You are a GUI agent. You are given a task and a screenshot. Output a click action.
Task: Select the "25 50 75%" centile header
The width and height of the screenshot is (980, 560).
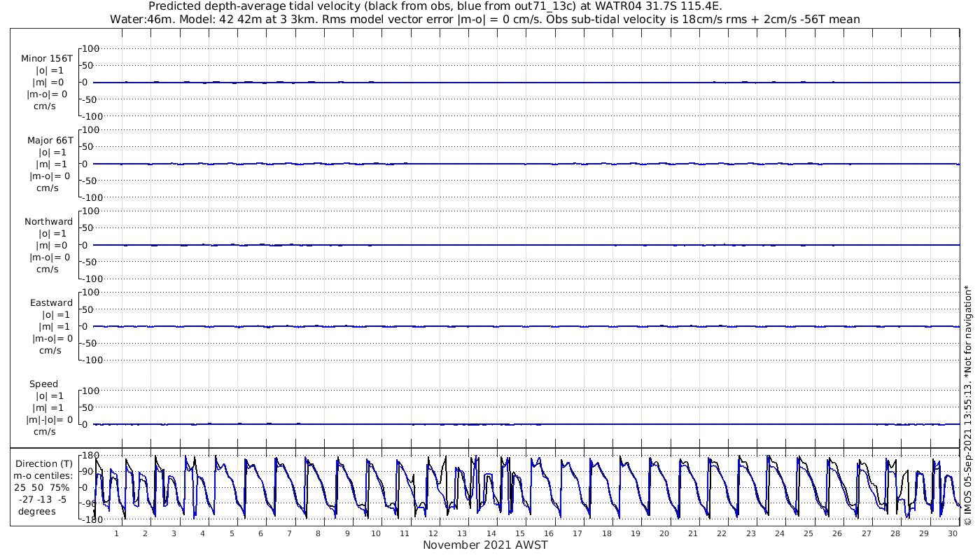[x=42, y=487]
